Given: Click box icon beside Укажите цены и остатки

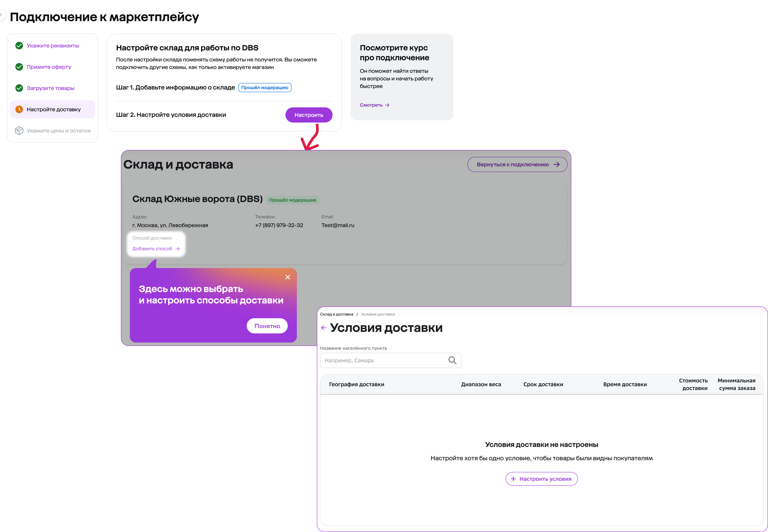Looking at the screenshot, I should (x=19, y=131).
